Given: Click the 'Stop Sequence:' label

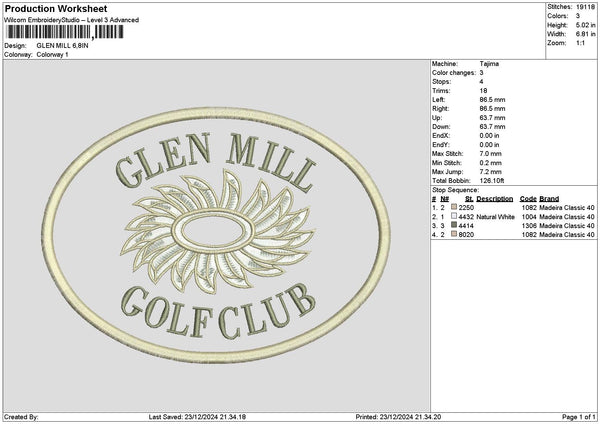Looking at the screenshot, I should tap(455, 190).
